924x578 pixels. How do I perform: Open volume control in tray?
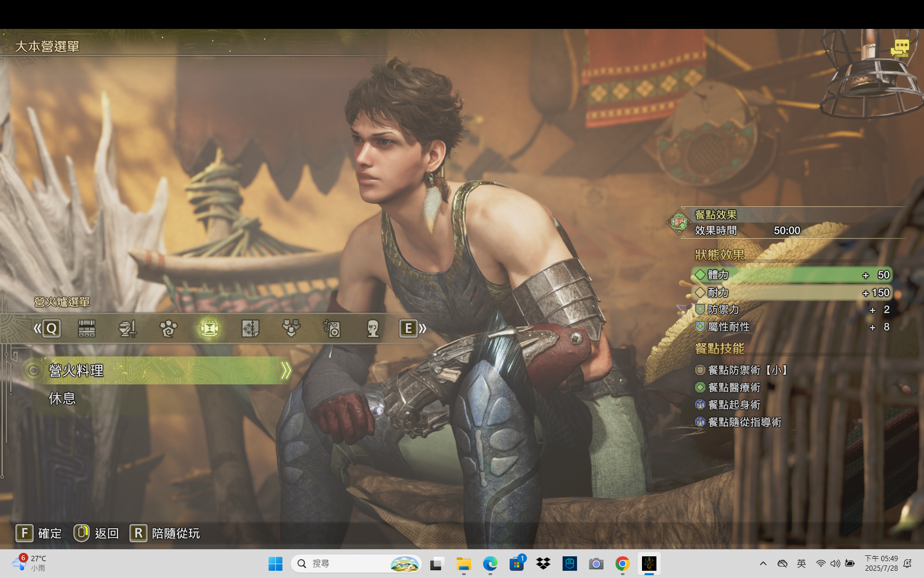point(835,564)
